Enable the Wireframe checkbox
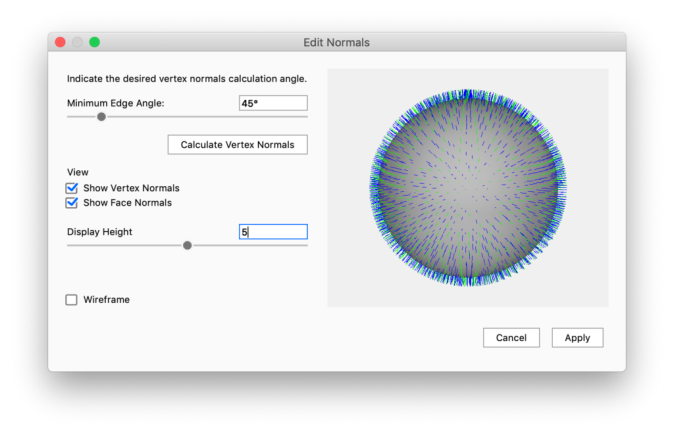The width and height of the screenshot is (674, 435). point(72,300)
